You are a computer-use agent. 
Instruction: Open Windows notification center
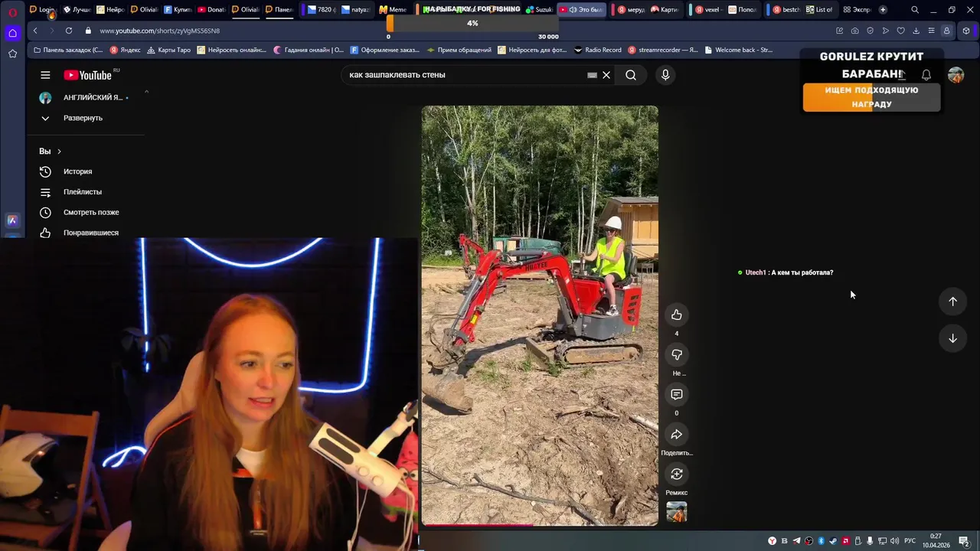(964, 541)
